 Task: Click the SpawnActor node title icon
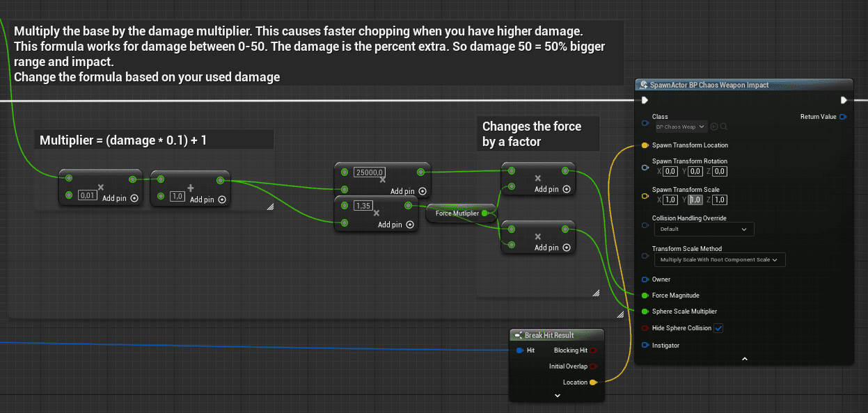pos(644,85)
